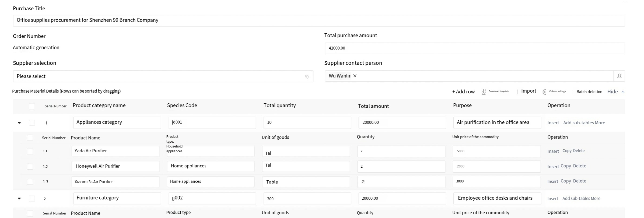Check the Furniture category row checkbox
The width and height of the screenshot is (644, 218).
click(32, 199)
